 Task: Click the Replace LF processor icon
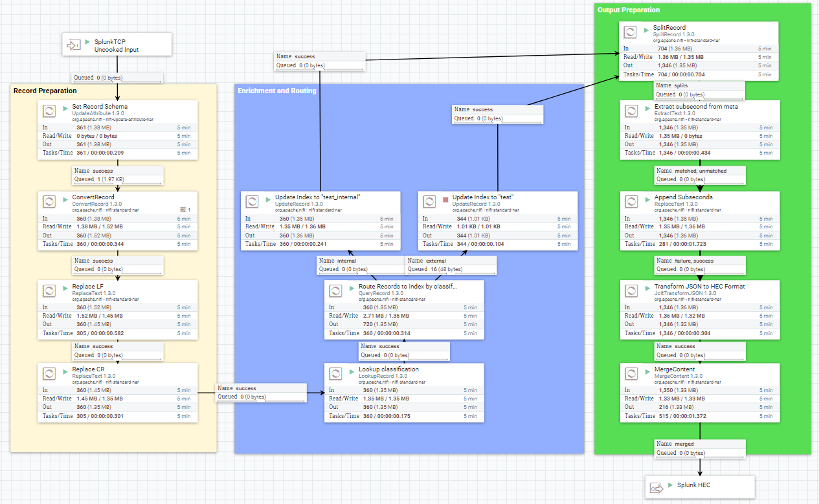49,290
